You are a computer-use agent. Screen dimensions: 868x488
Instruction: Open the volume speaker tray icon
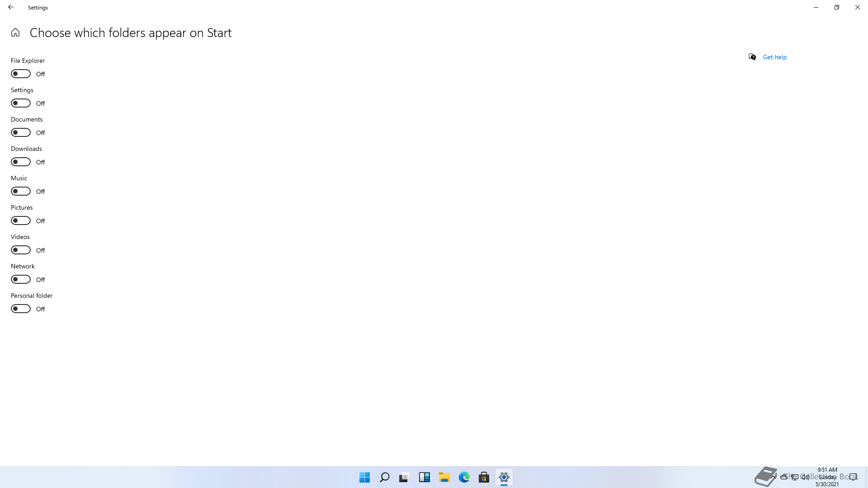pyautogui.click(x=806, y=477)
